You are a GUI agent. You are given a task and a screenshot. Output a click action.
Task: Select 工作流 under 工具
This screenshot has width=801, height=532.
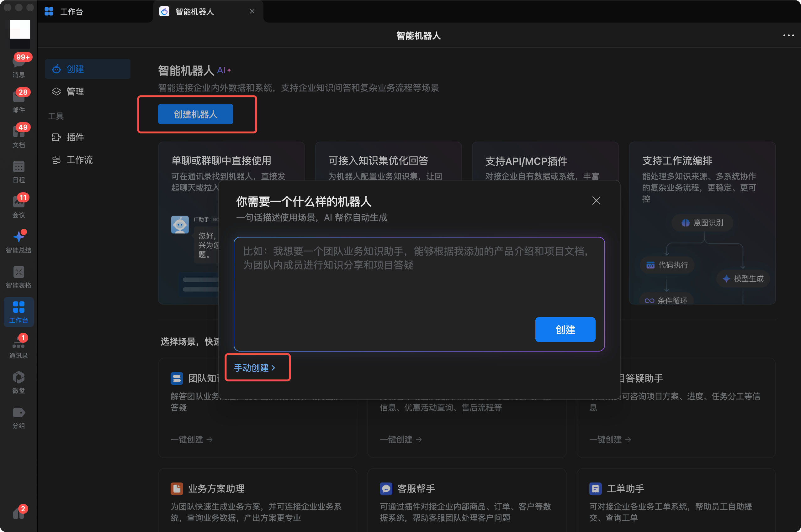(79, 160)
